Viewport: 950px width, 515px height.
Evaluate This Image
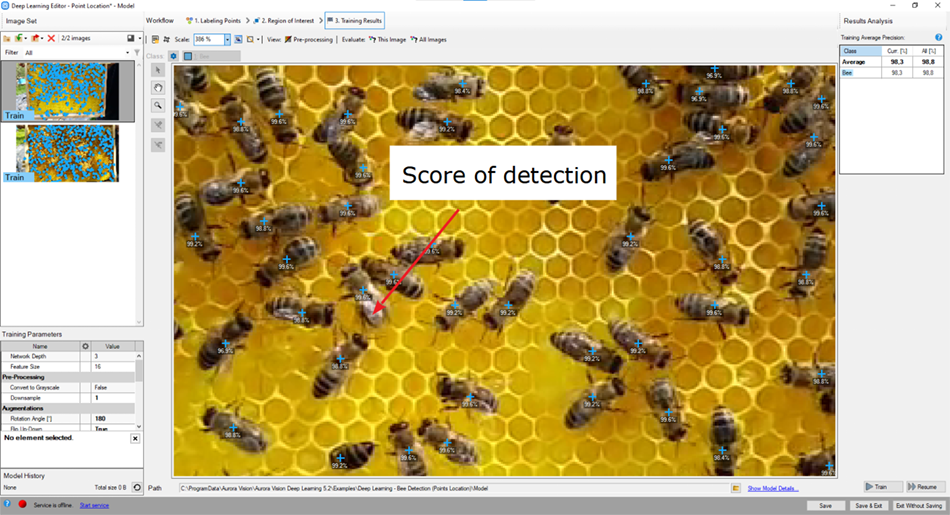pos(388,39)
